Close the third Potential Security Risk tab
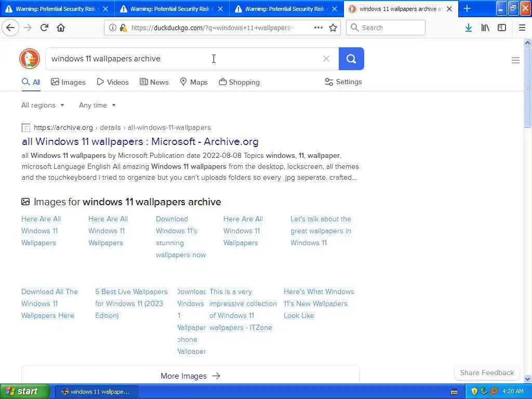This screenshot has width=532, height=399. point(335,9)
